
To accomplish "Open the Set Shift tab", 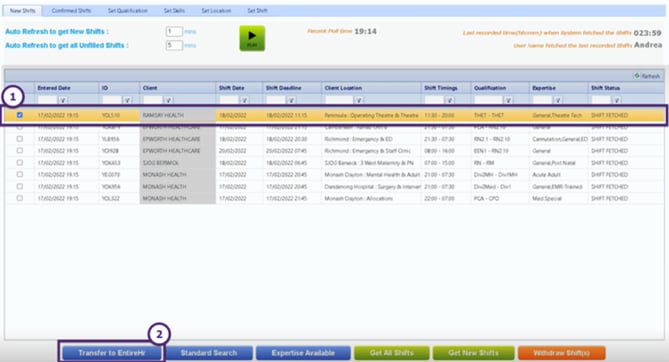I will tap(257, 11).
